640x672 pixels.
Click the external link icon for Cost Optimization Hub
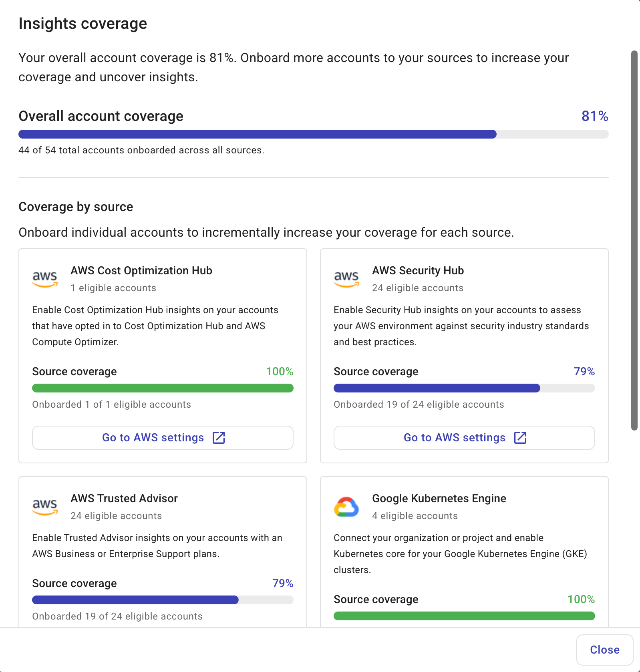[219, 437]
